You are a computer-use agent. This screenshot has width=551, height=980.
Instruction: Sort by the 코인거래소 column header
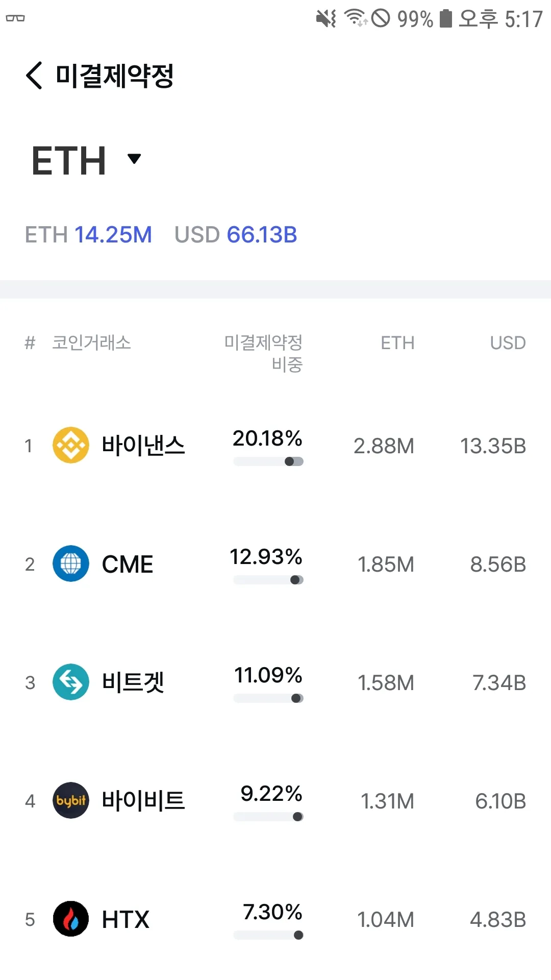(92, 342)
